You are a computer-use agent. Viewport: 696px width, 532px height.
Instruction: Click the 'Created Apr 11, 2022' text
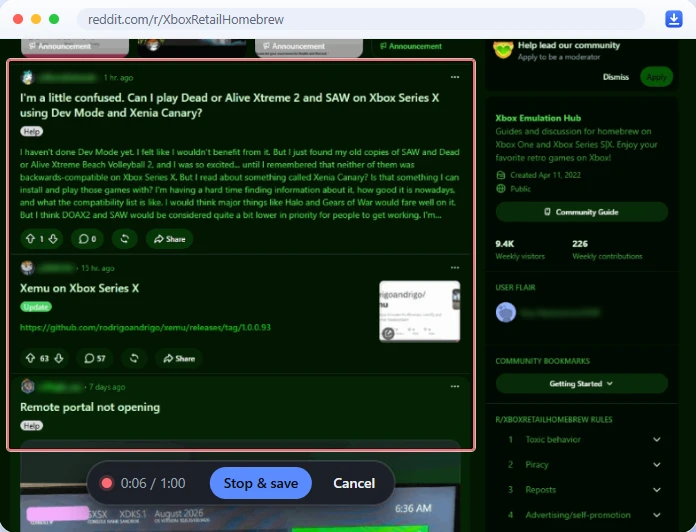coord(545,175)
